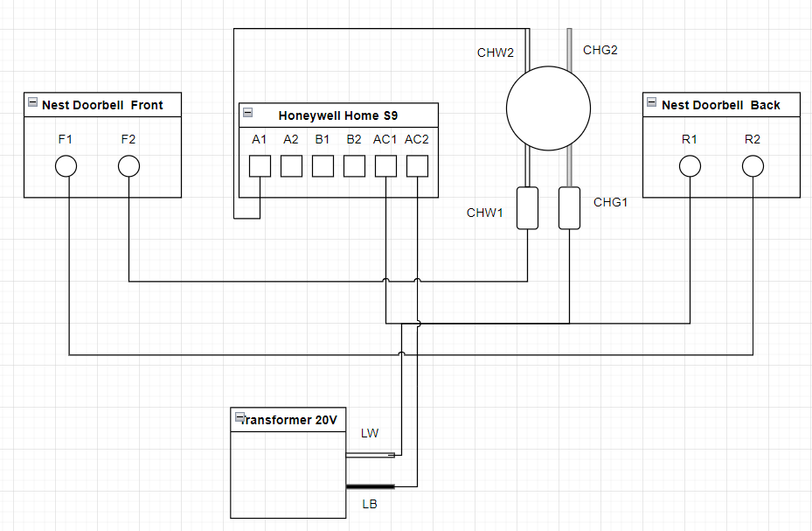
Task: Collapse the Transformer 20V container
Action: (x=239, y=417)
